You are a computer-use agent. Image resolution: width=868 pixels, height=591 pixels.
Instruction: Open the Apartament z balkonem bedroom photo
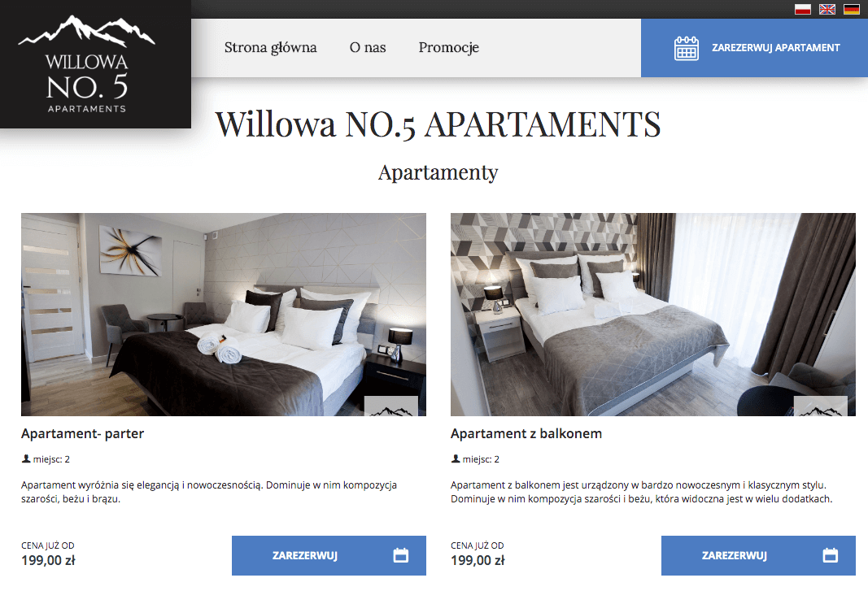point(653,315)
